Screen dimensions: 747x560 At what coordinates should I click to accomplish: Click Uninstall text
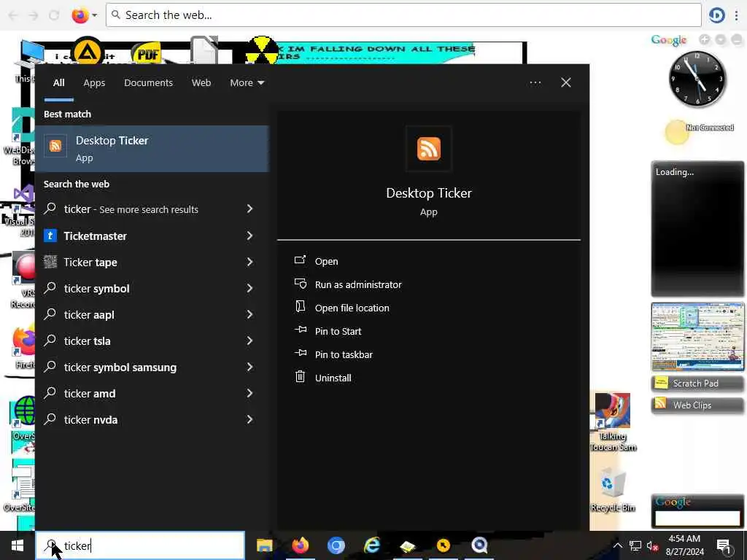pos(333,378)
